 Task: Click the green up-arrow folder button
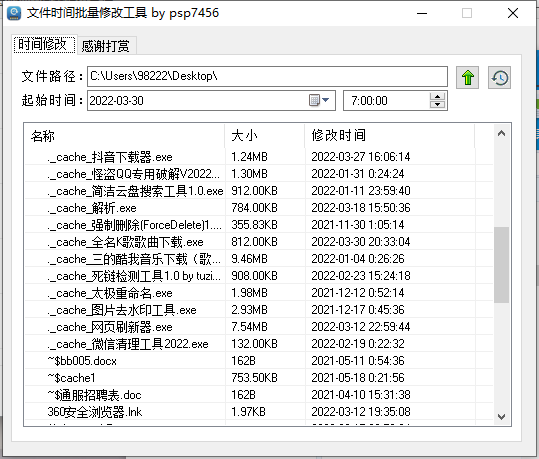(x=468, y=77)
